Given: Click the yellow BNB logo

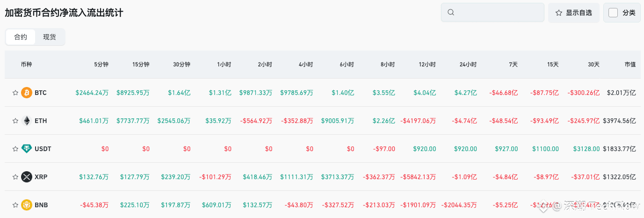Looking at the screenshot, I should pyautogui.click(x=27, y=205).
